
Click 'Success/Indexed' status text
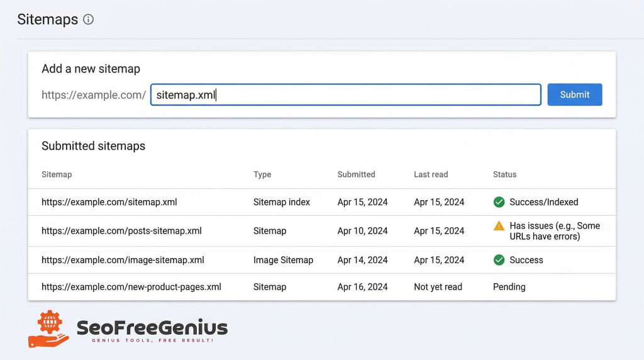[544, 202]
